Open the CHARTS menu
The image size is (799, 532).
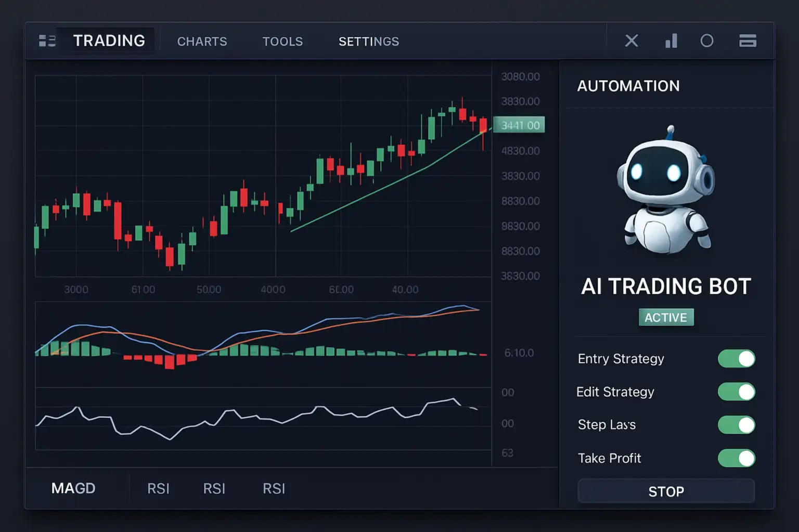(202, 42)
